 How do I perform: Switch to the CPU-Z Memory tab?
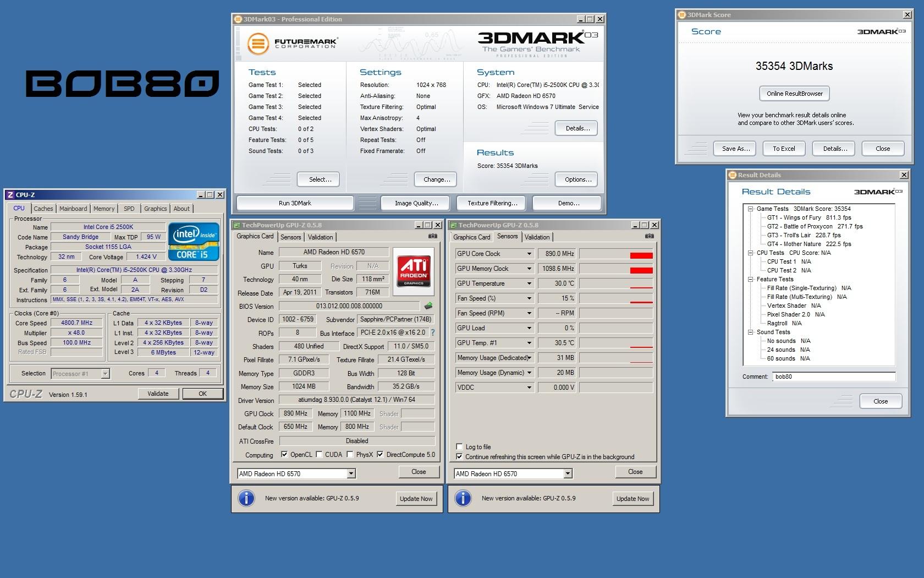point(104,209)
